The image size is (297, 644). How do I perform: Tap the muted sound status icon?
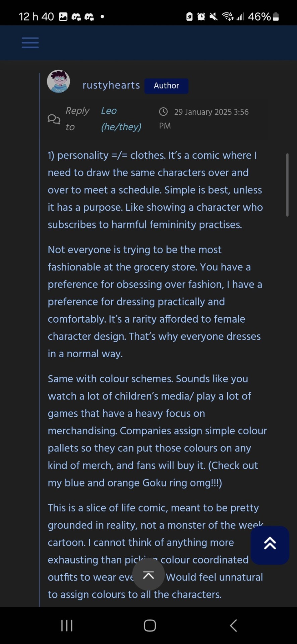[x=214, y=17]
